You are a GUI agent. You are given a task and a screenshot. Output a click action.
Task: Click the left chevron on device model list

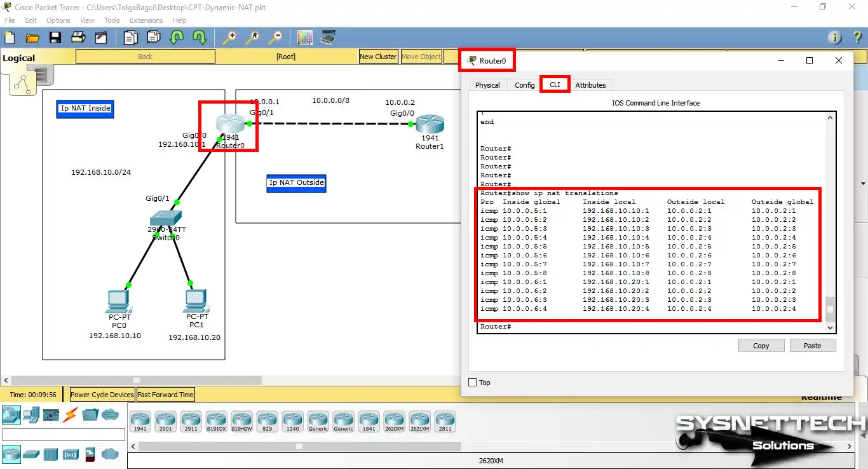[x=132, y=445]
